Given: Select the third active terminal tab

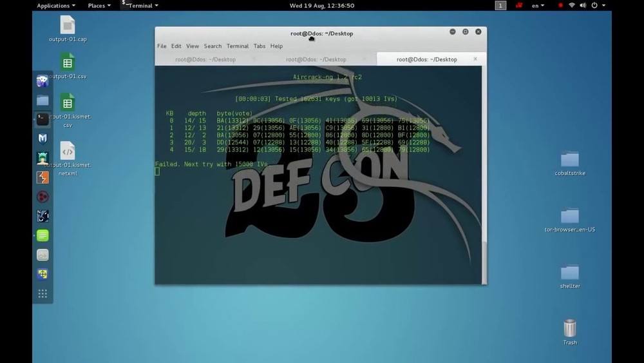Looking at the screenshot, I should coord(427,59).
